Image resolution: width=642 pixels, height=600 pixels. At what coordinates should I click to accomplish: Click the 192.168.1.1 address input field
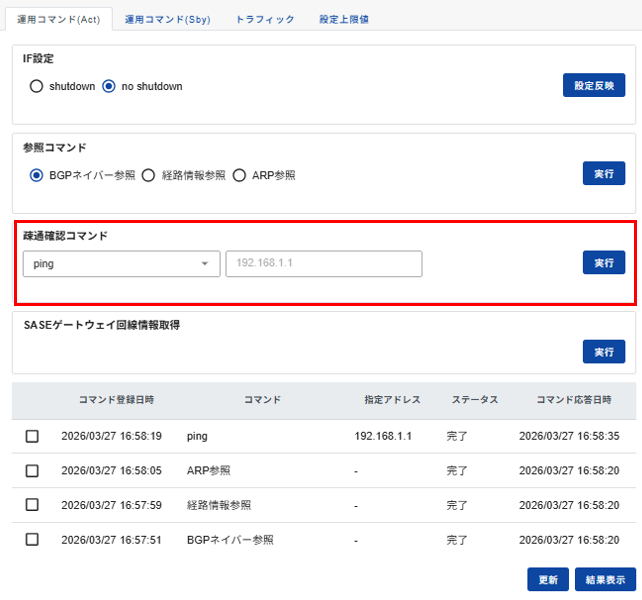[323, 264]
